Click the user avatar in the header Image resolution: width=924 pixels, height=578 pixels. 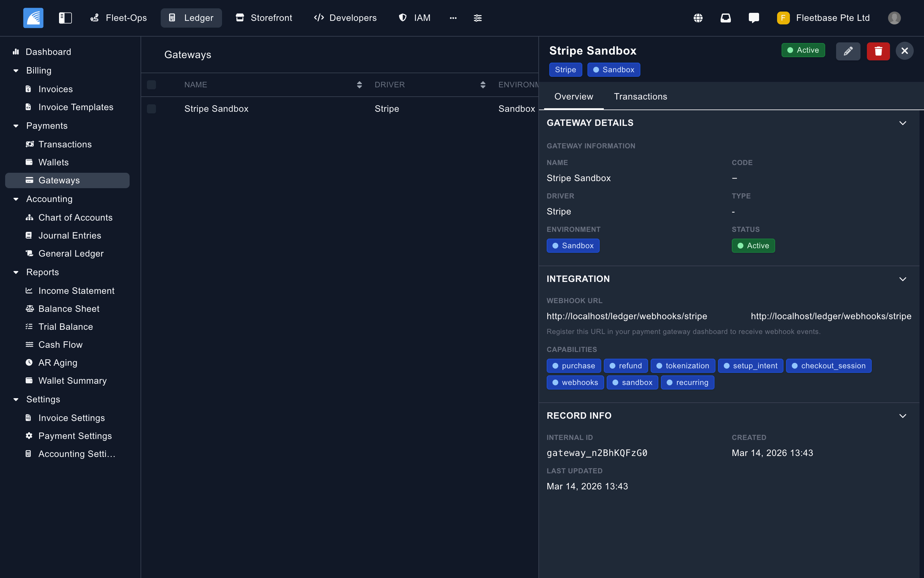click(x=894, y=18)
